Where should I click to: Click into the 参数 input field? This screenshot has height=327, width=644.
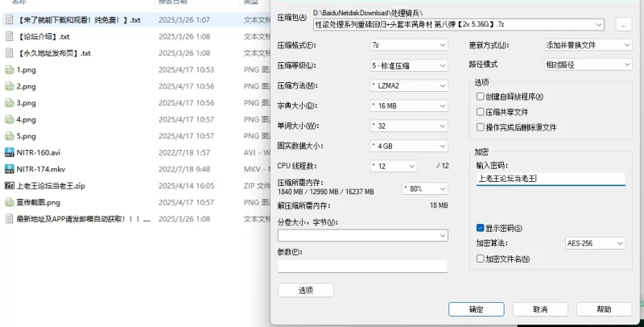click(362, 266)
